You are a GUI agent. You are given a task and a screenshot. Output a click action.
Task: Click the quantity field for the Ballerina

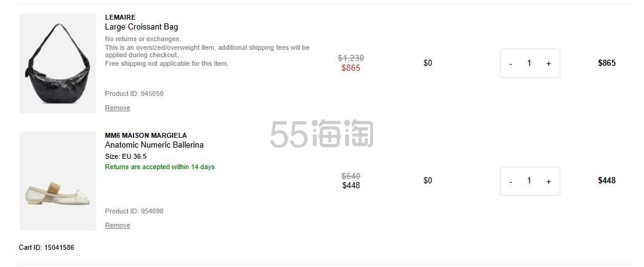(x=529, y=181)
